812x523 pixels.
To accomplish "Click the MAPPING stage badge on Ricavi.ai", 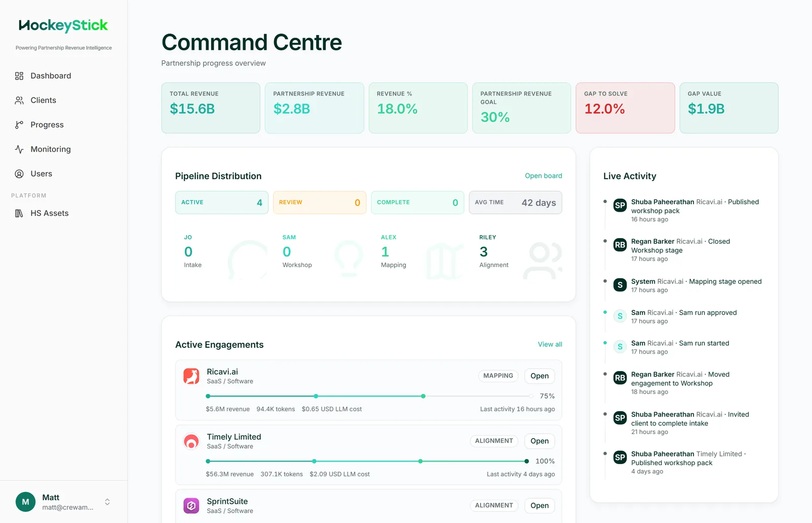I will pos(498,376).
